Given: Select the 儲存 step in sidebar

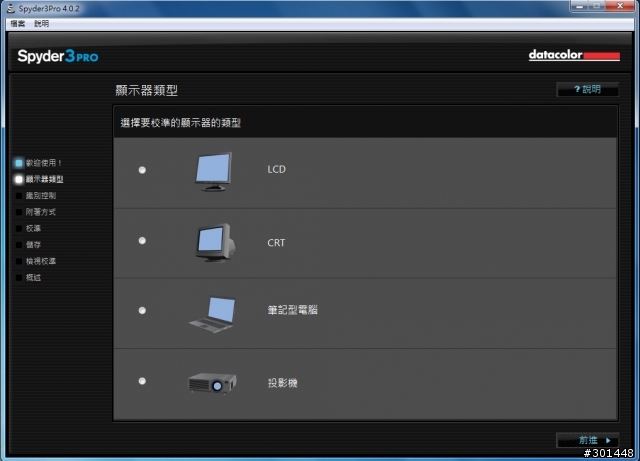Looking at the screenshot, I should pos(28,245).
